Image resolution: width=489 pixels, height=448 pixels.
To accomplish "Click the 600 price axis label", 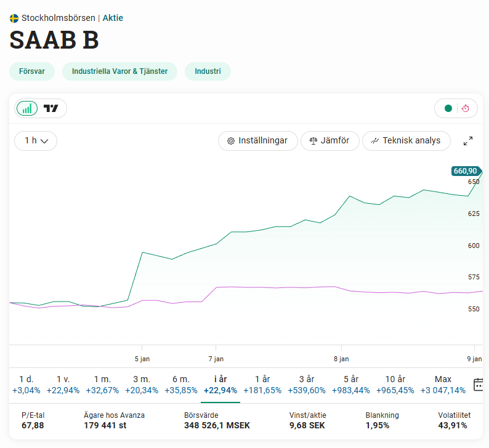I will click(x=474, y=246).
